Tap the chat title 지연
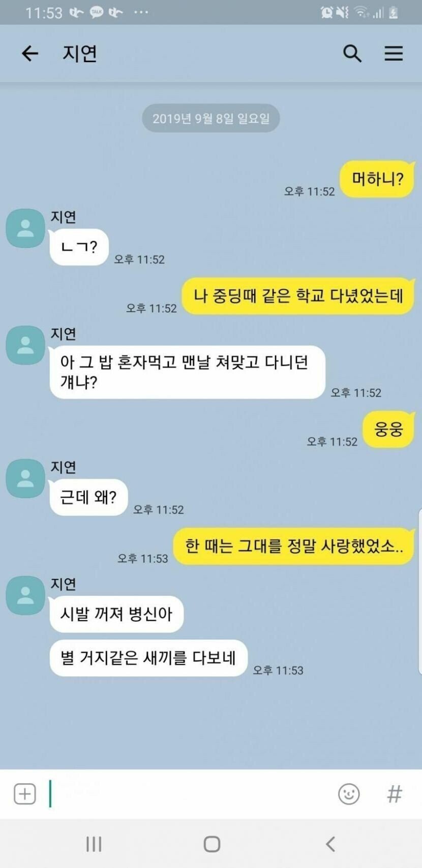 (80, 53)
